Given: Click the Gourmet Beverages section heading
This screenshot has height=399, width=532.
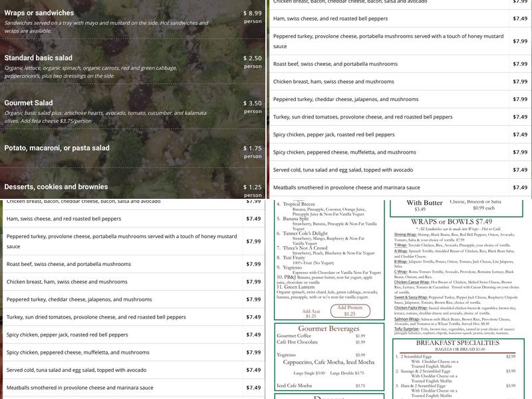Looking at the screenshot, I should pos(329,329).
